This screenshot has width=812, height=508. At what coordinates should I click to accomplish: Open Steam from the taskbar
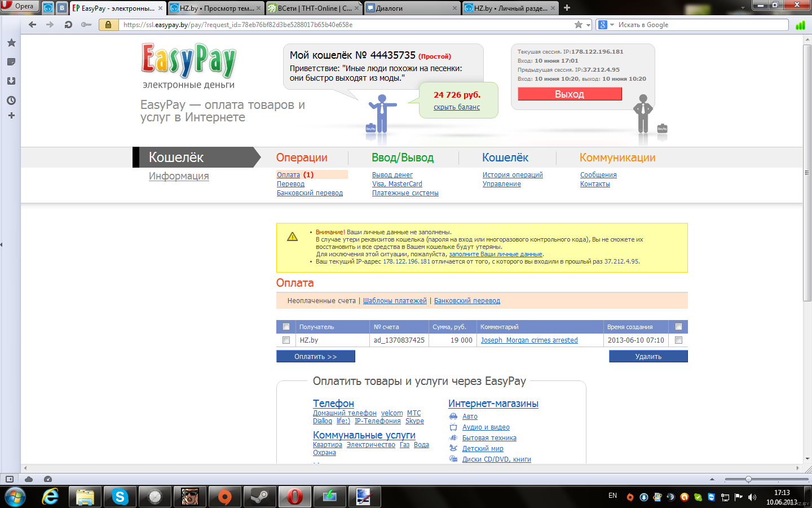pyautogui.click(x=259, y=497)
